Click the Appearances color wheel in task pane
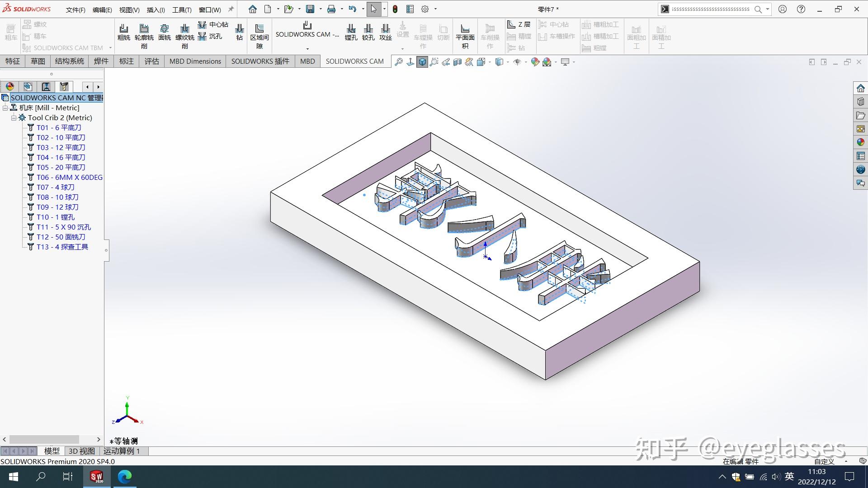Image resolution: width=868 pixels, height=488 pixels. tap(860, 142)
